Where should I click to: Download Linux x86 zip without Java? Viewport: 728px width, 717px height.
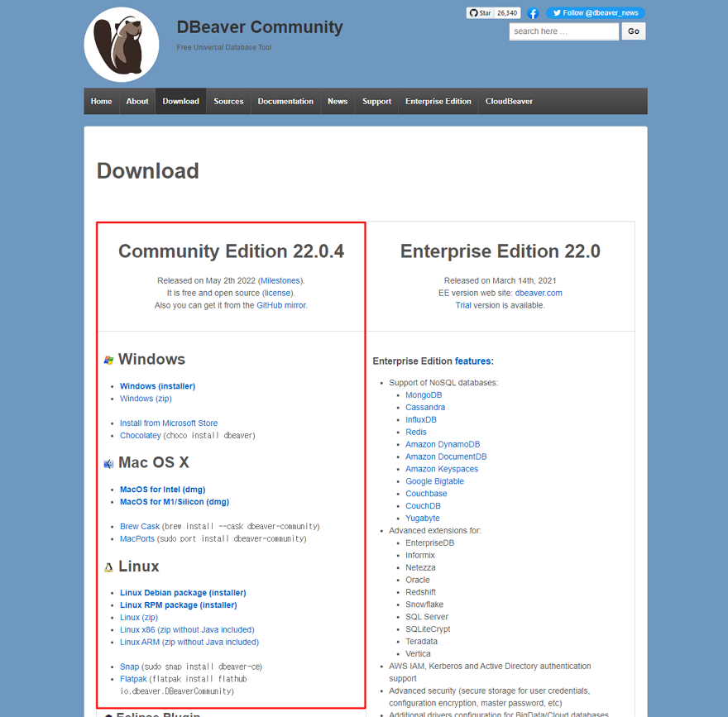[187, 630]
